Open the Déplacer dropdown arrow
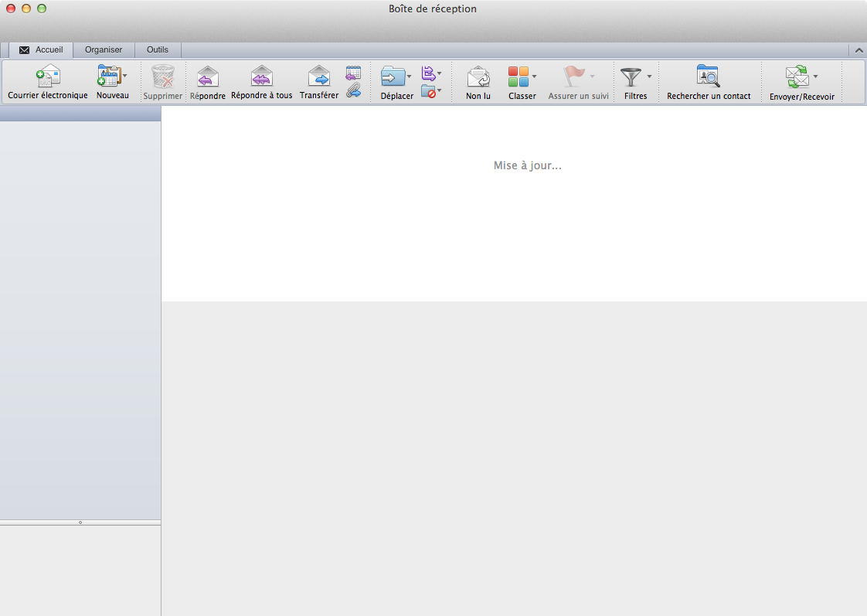The image size is (867, 616). pyautogui.click(x=410, y=76)
